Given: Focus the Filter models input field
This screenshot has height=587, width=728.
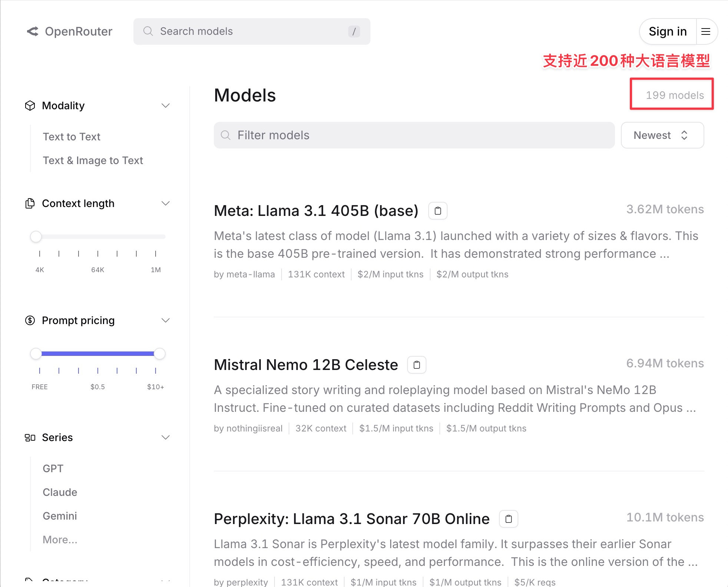Looking at the screenshot, I should click(x=414, y=135).
